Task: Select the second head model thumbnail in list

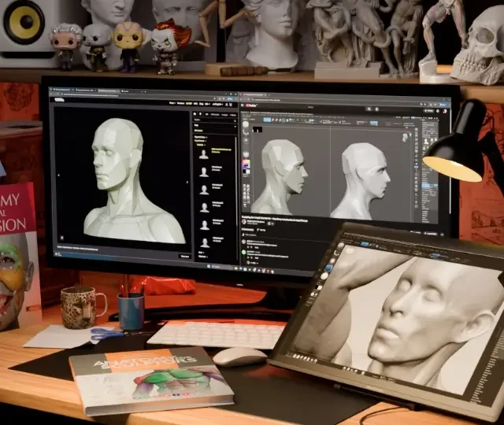Action: point(204,172)
